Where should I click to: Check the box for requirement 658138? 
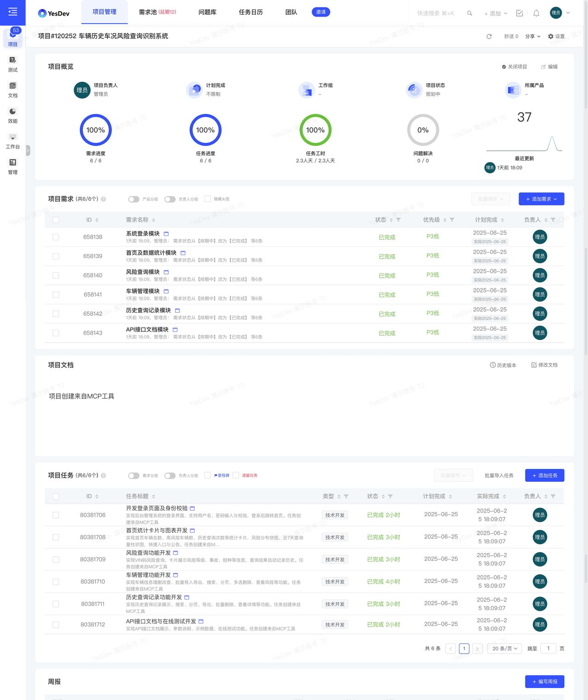coord(56,237)
